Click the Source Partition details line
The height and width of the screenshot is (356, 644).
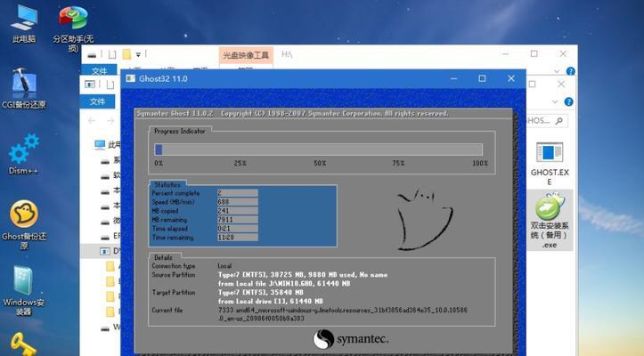click(x=302, y=275)
